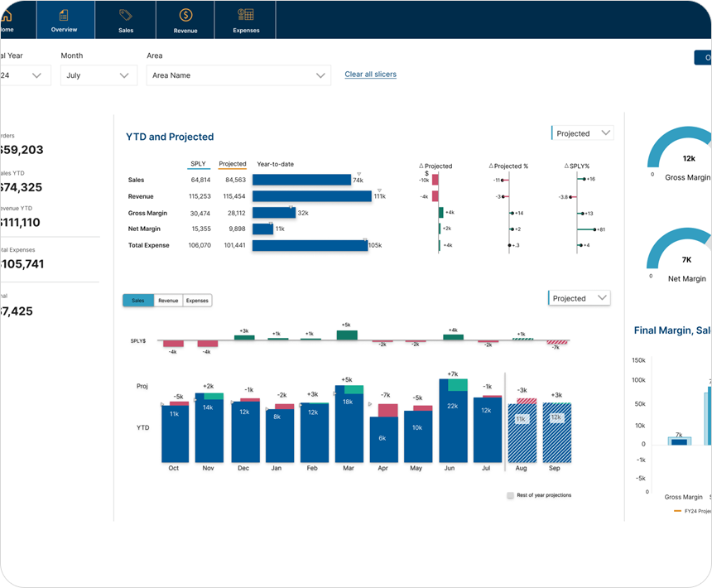The width and height of the screenshot is (712, 588).
Task: Switch chart to Expenses segment
Action: click(197, 301)
